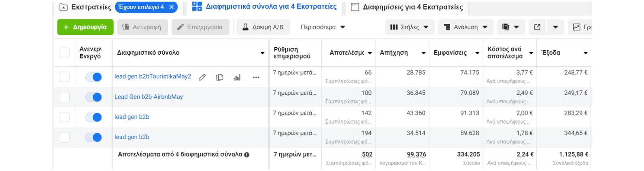Open the chart icon for b2bTouristikaMay2

pos(237,77)
